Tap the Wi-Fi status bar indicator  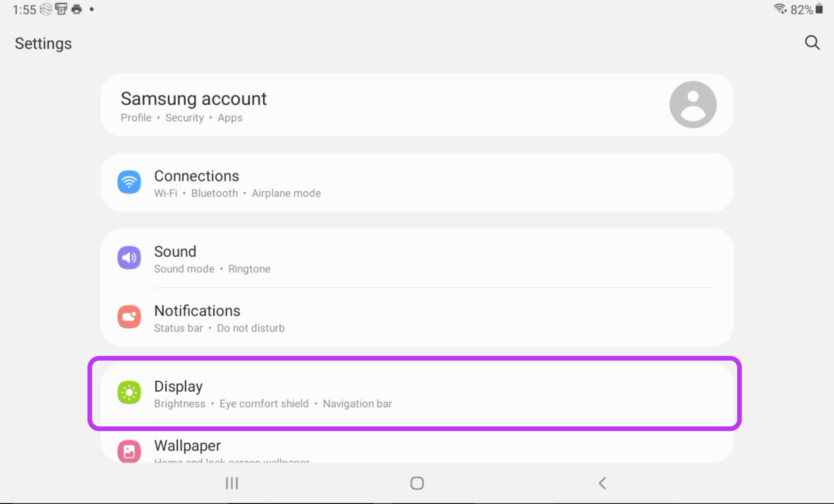pyautogui.click(x=780, y=9)
